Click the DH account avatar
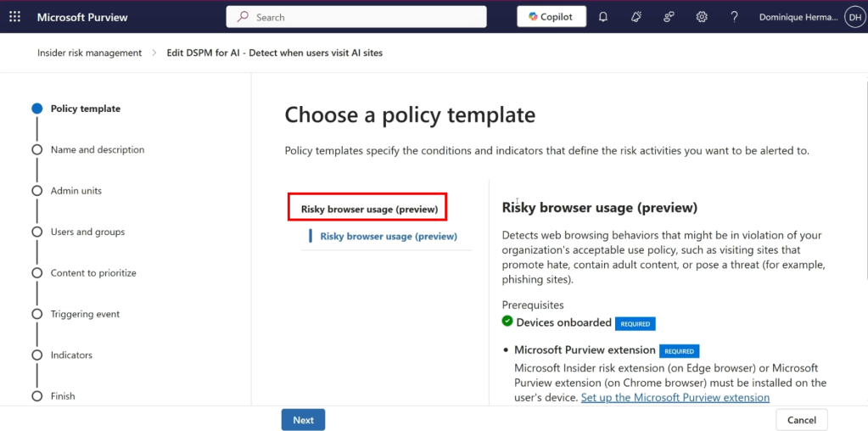This screenshot has height=431, width=868. click(854, 17)
